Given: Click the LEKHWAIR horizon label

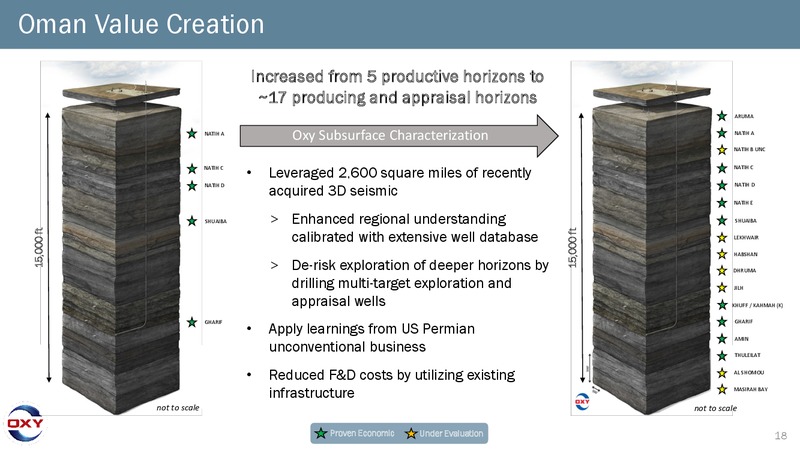Looking at the screenshot, I should tap(746, 238).
